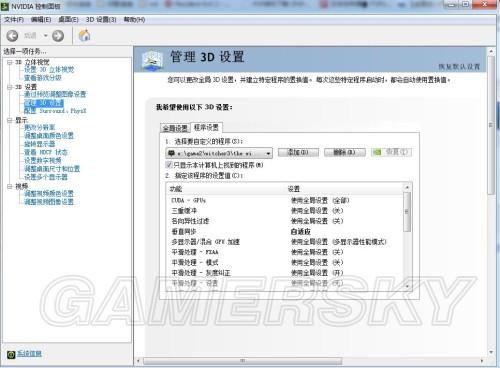Open the 文件(F) menu

(14, 20)
